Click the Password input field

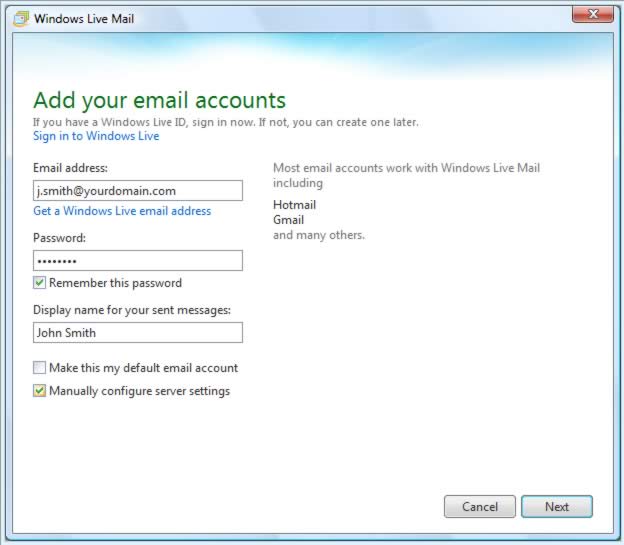coord(138,261)
